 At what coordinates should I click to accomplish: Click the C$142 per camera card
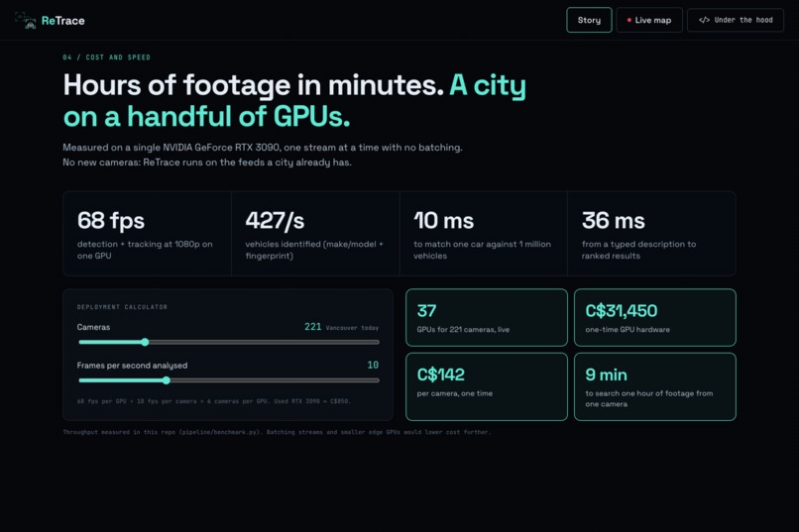click(x=487, y=387)
